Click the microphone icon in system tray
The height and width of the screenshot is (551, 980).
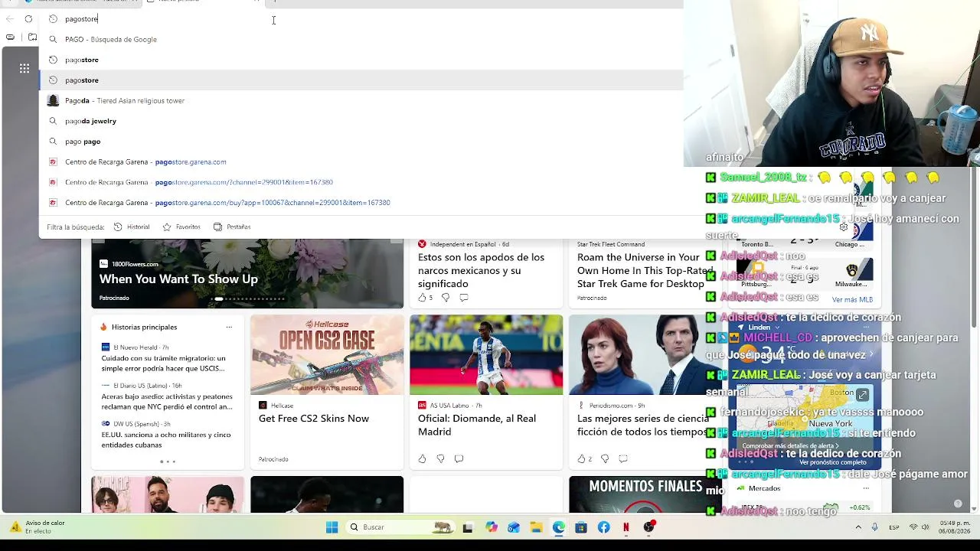click(x=875, y=527)
